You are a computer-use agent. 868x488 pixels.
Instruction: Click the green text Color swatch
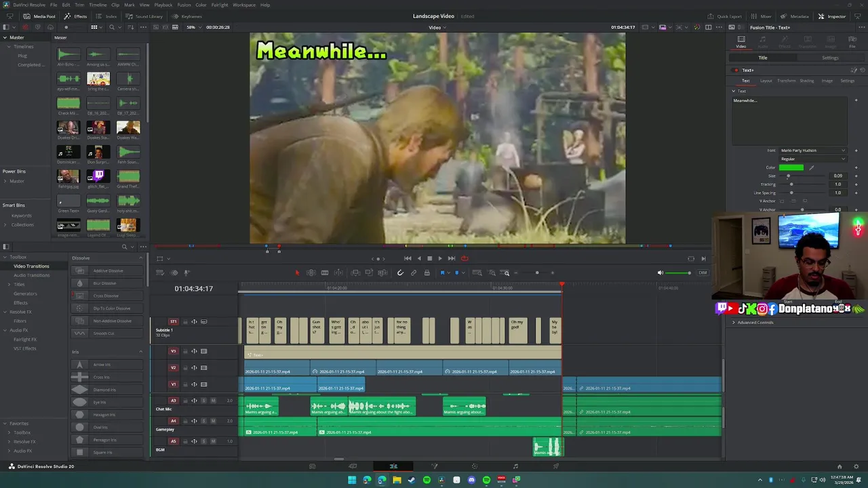pyautogui.click(x=791, y=167)
